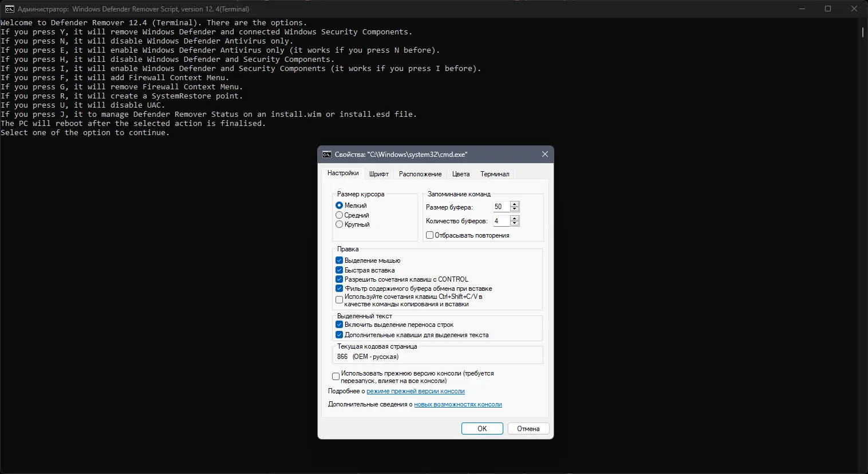This screenshot has width=868, height=474.
Task: Open the Шрифт tab
Action: 379,174
